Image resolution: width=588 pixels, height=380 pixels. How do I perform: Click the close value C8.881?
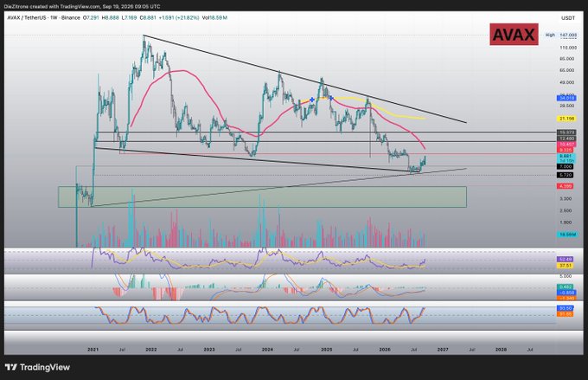coord(148,17)
